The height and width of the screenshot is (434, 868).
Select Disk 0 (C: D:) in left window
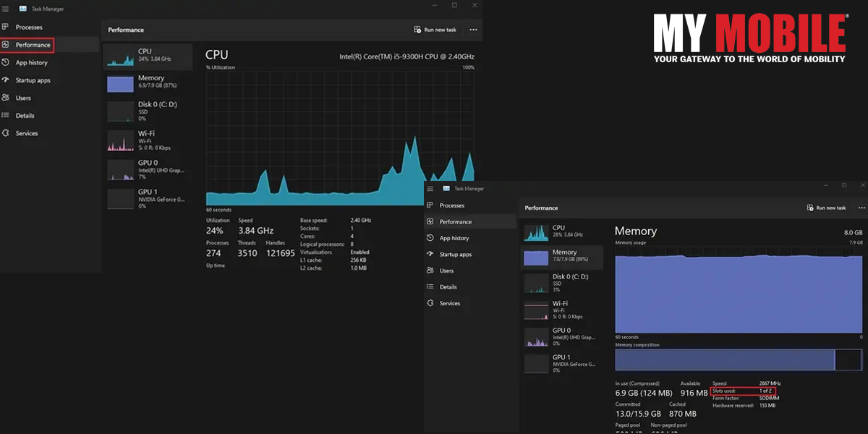coord(148,111)
